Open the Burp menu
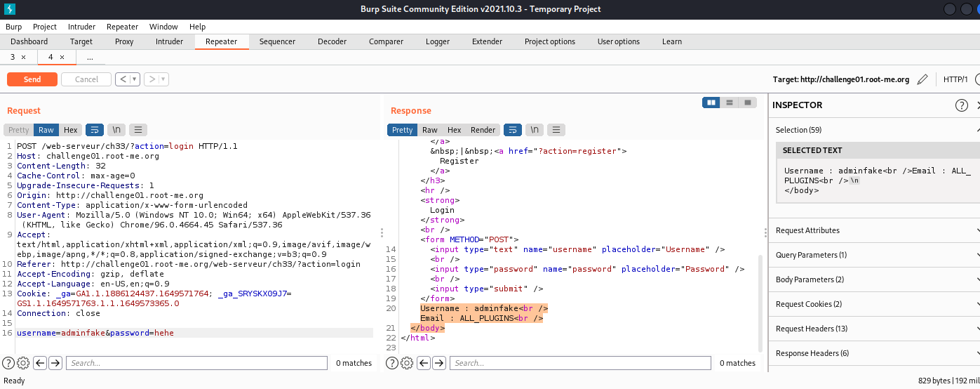 pos(14,27)
